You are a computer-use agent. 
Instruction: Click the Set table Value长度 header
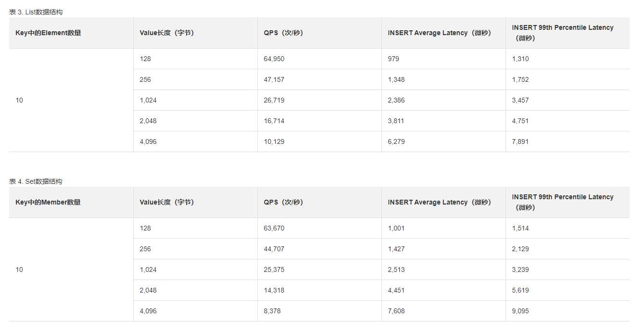166,202
